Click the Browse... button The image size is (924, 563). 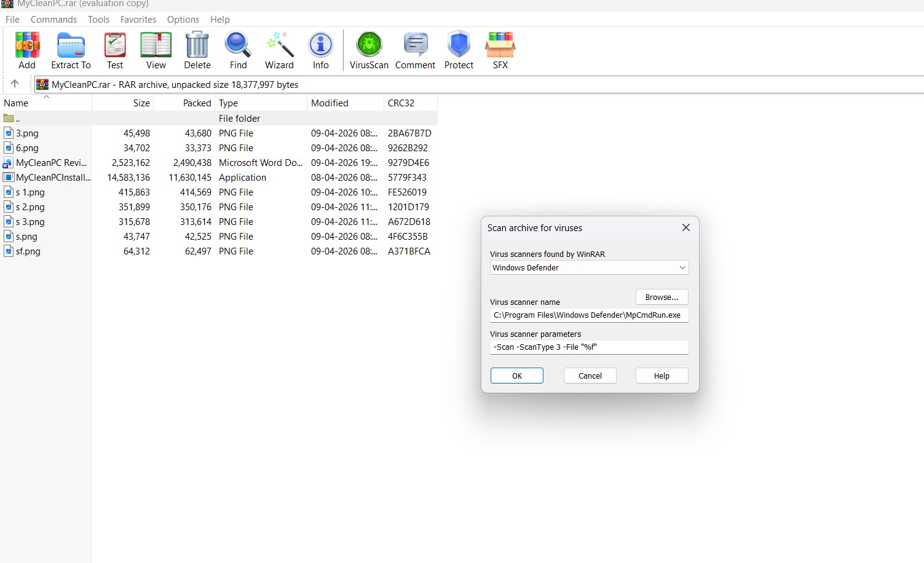pos(661,297)
